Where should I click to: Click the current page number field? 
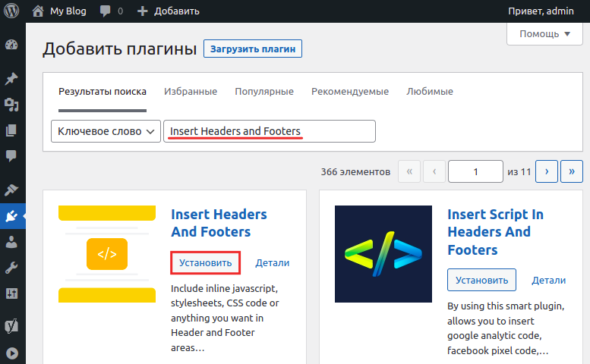pos(475,171)
